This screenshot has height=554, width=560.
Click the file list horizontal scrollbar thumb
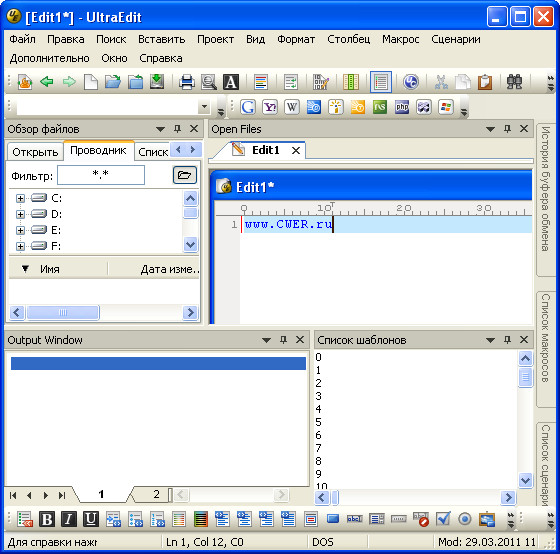click(63, 313)
